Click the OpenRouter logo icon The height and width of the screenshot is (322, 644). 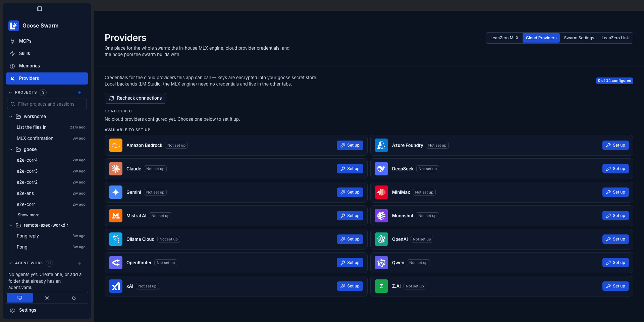coord(116,263)
